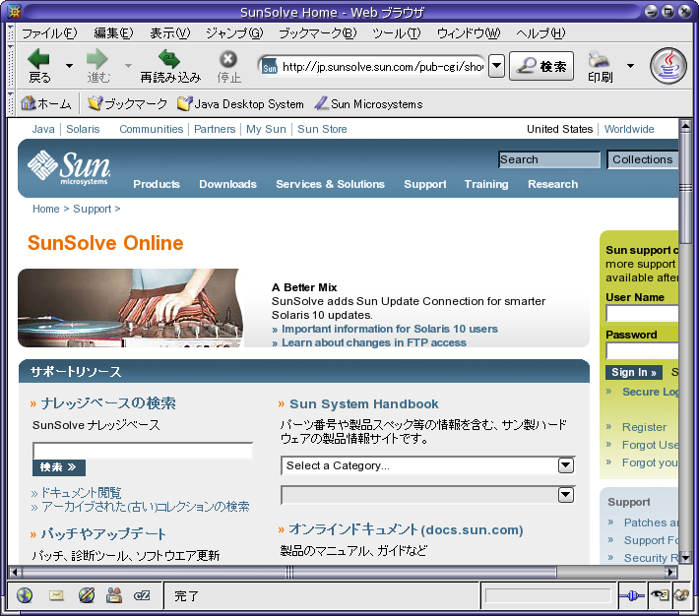Click the Java top navigation link

(x=43, y=129)
